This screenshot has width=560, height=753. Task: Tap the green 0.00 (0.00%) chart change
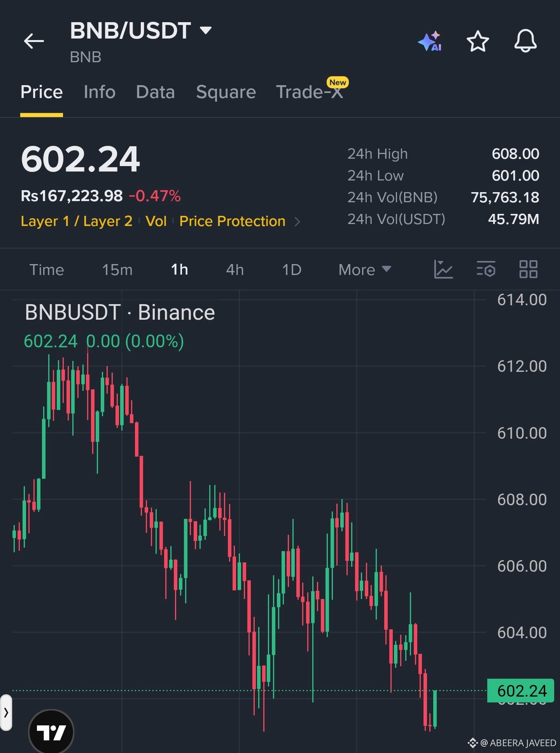coord(135,341)
